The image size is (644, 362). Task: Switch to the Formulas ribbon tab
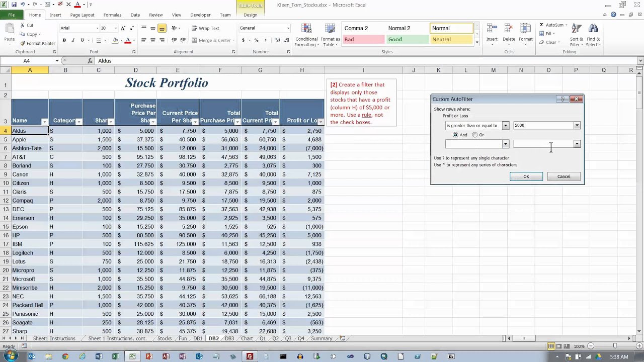(x=112, y=15)
